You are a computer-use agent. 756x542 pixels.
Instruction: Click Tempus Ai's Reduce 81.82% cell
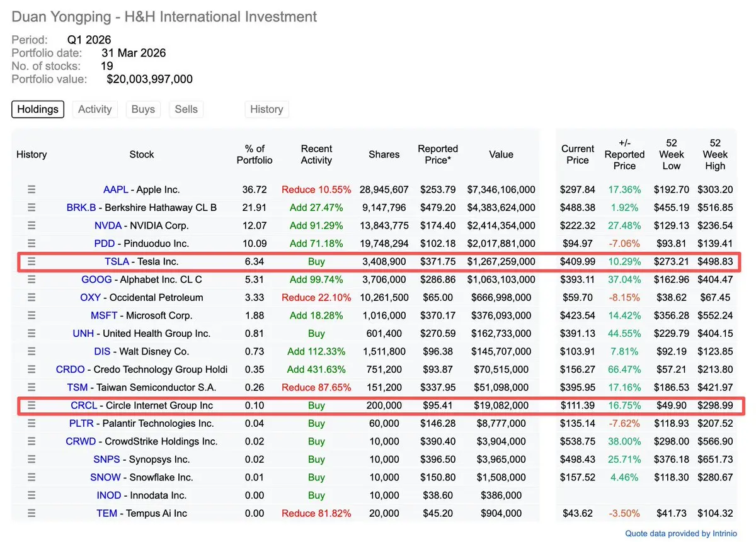click(x=316, y=513)
